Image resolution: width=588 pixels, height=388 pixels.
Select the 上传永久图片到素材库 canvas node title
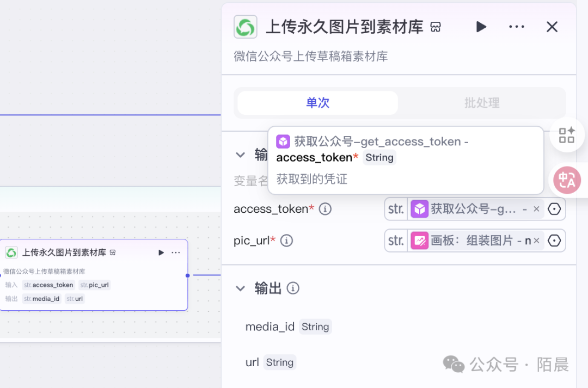tap(64, 252)
